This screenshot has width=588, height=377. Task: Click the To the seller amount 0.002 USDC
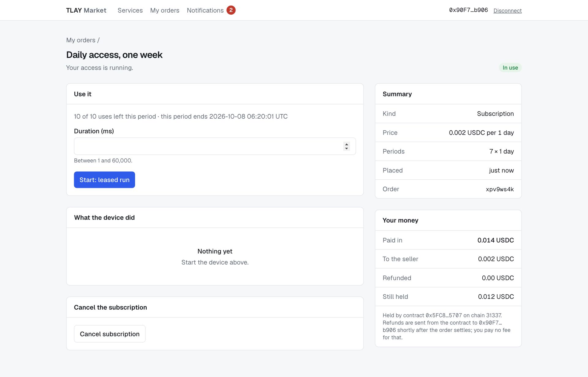click(496, 259)
